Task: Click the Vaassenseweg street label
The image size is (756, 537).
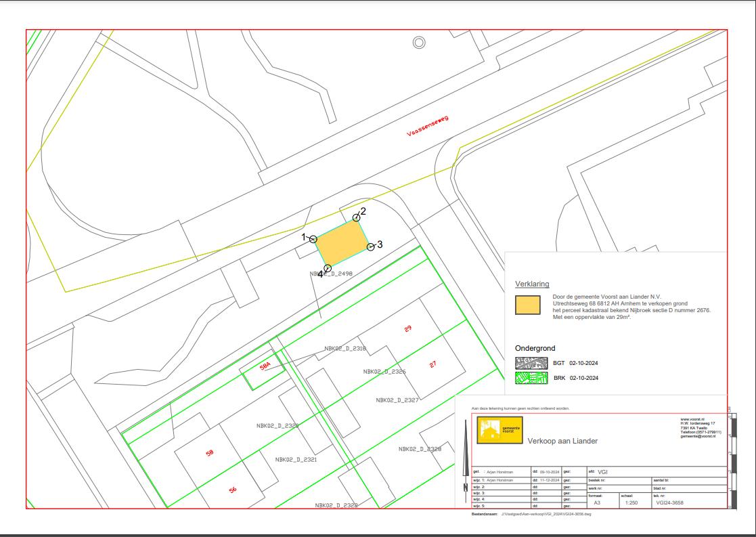Action: coord(427,127)
